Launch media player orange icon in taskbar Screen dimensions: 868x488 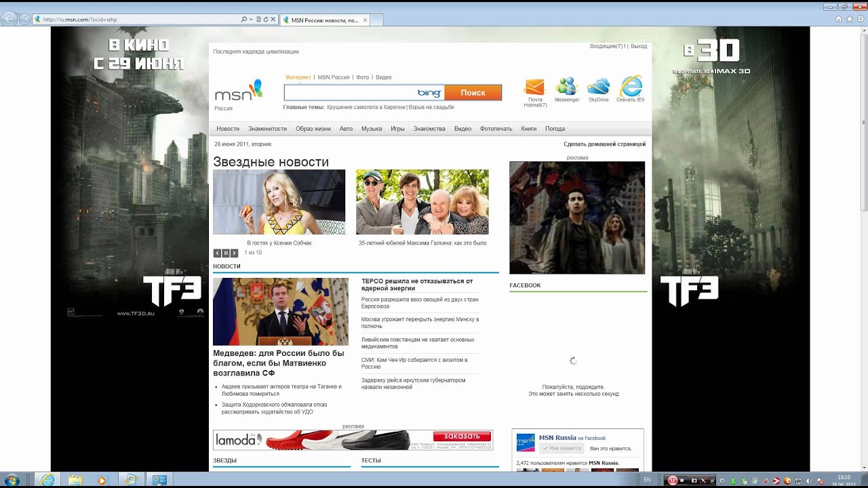pyautogui.click(x=102, y=480)
